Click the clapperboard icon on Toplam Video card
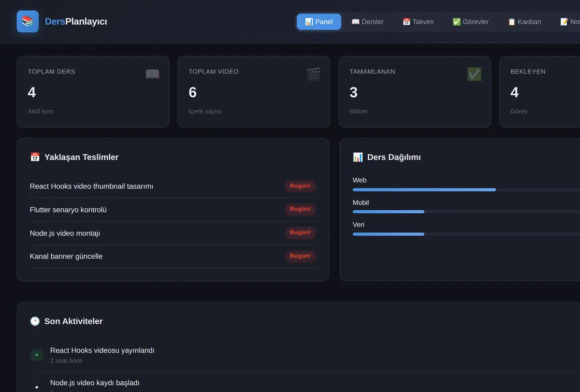580x392 pixels. (x=313, y=74)
